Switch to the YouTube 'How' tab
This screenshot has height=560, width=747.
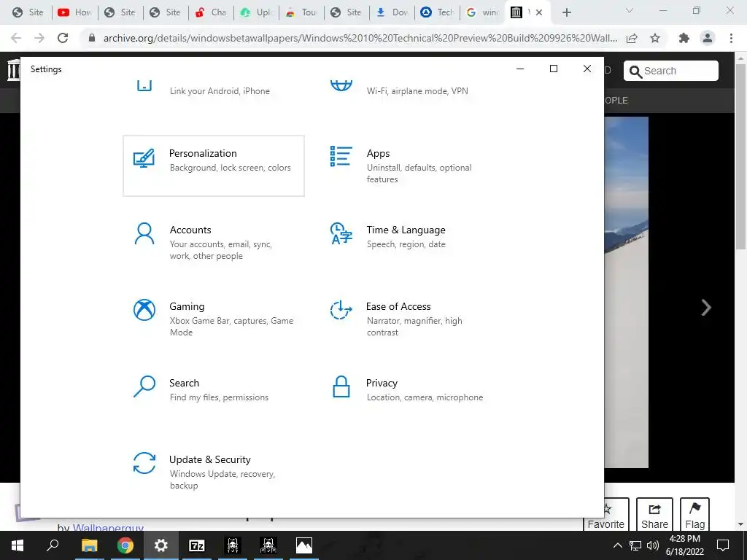point(75,12)
